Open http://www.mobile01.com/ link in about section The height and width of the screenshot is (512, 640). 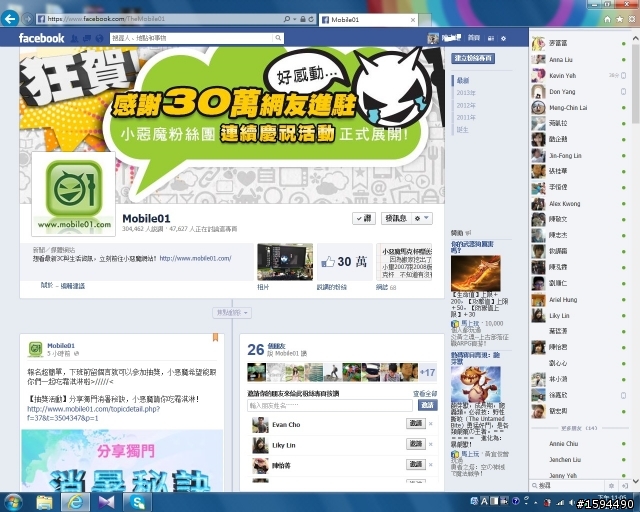(x=195, y=258)
